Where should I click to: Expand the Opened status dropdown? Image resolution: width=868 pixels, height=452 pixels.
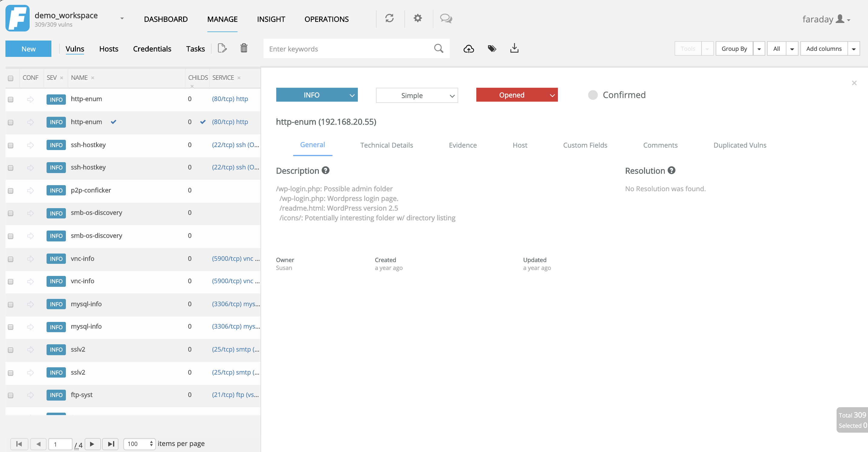tap(517, 95)
